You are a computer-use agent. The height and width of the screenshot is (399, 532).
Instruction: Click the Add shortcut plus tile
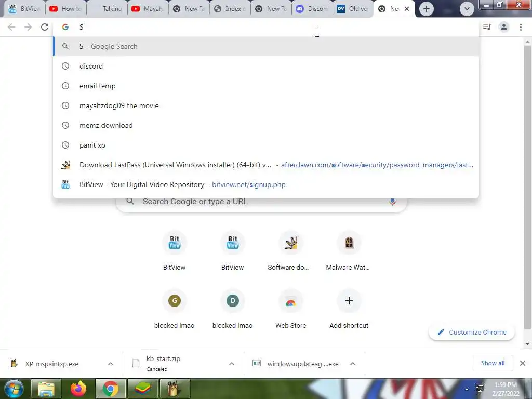349,309
